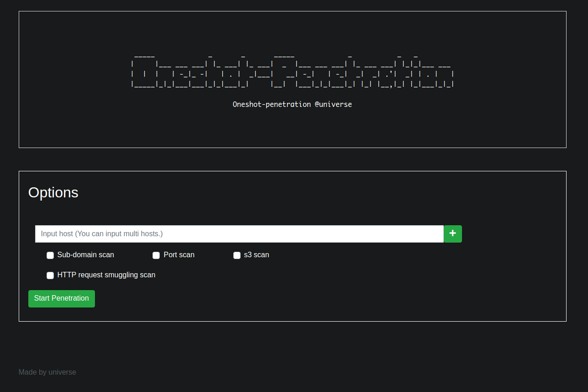Click the Made by universe credit link
This screenshot has width=588, height=392.
pyautogui.click(x=47, y=372)
